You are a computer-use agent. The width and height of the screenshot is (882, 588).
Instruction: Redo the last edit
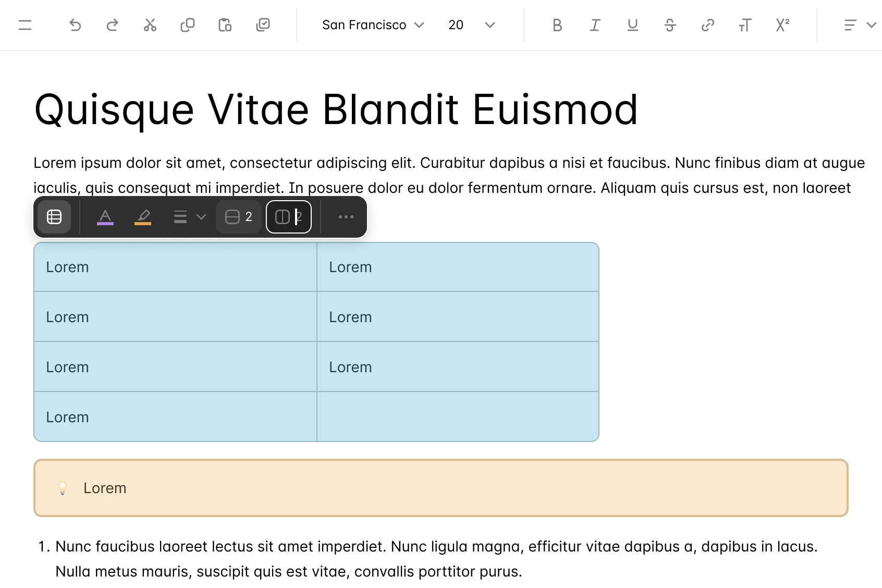click(x=112, y=25)
